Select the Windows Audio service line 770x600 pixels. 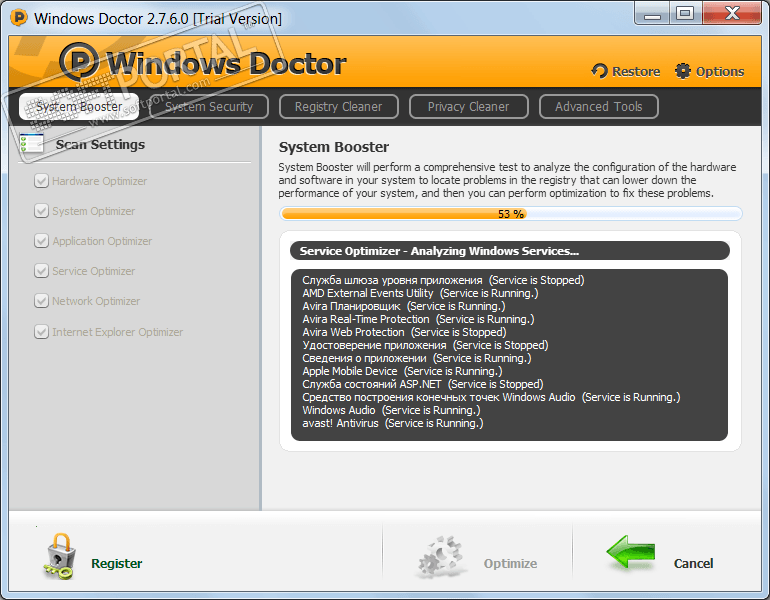(391, 410)
